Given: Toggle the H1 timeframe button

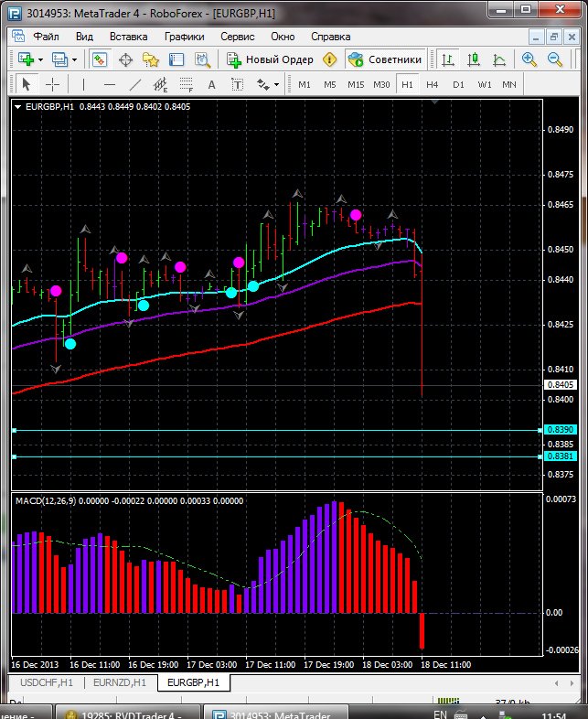Looking at the screenshot, I should pyautogui.click(x=407, y=84).
